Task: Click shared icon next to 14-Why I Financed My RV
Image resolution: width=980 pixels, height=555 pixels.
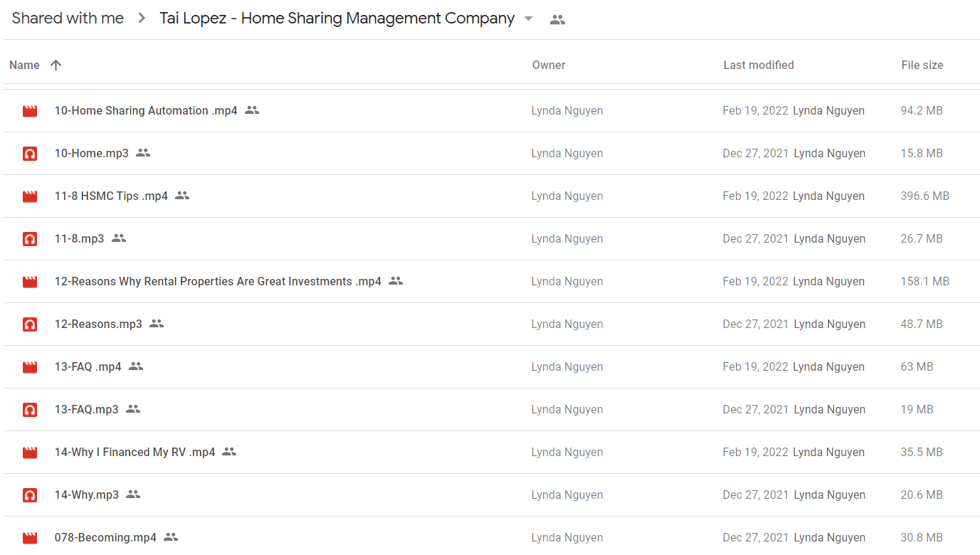Action: [229, 452]
